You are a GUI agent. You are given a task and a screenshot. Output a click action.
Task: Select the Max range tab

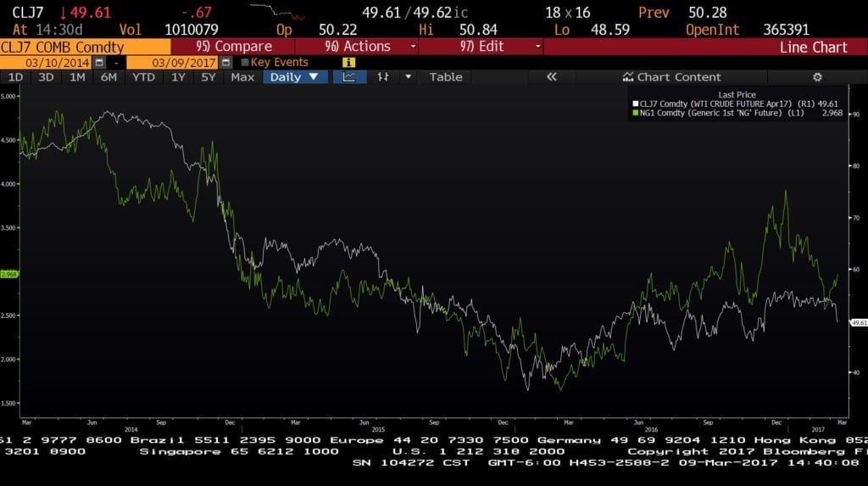tap(242, 77)
